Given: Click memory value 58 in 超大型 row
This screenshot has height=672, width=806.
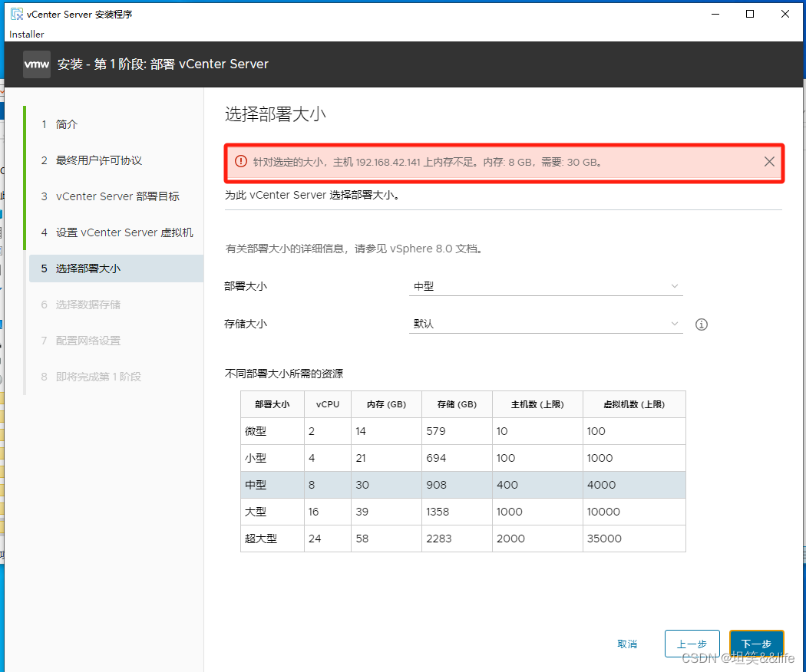Looking at the screenshot, I should 362,539.
